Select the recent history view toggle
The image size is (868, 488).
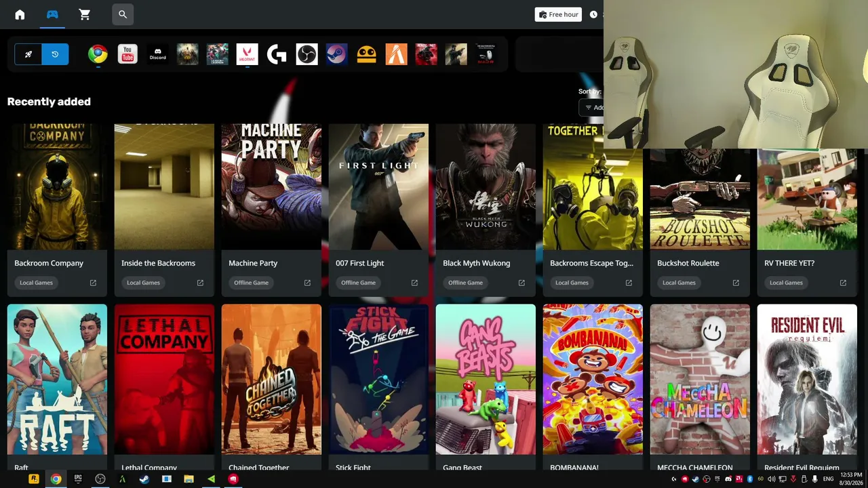(55, 54)
